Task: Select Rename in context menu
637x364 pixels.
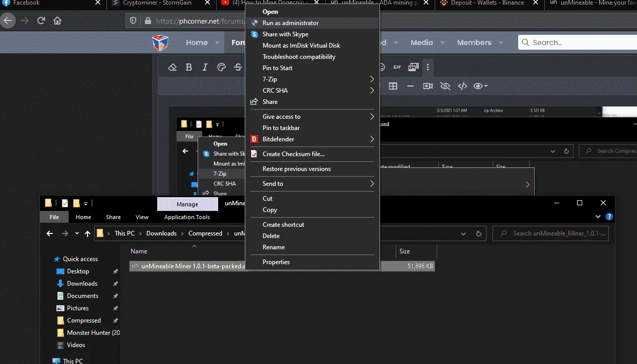Action: click(x=313, y=247)
